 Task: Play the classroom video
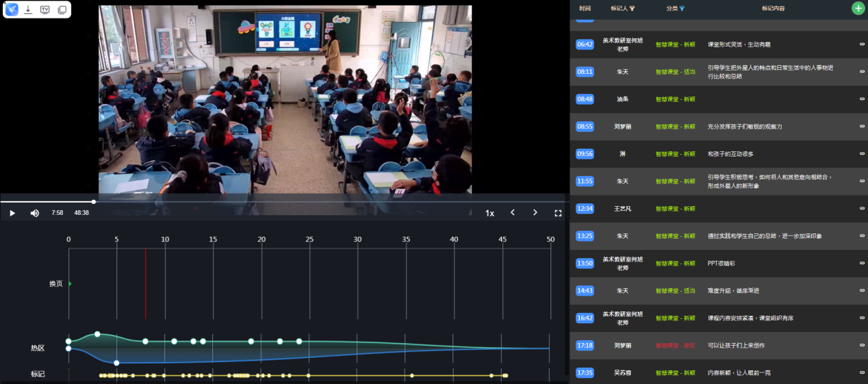(x=12, y=213)
